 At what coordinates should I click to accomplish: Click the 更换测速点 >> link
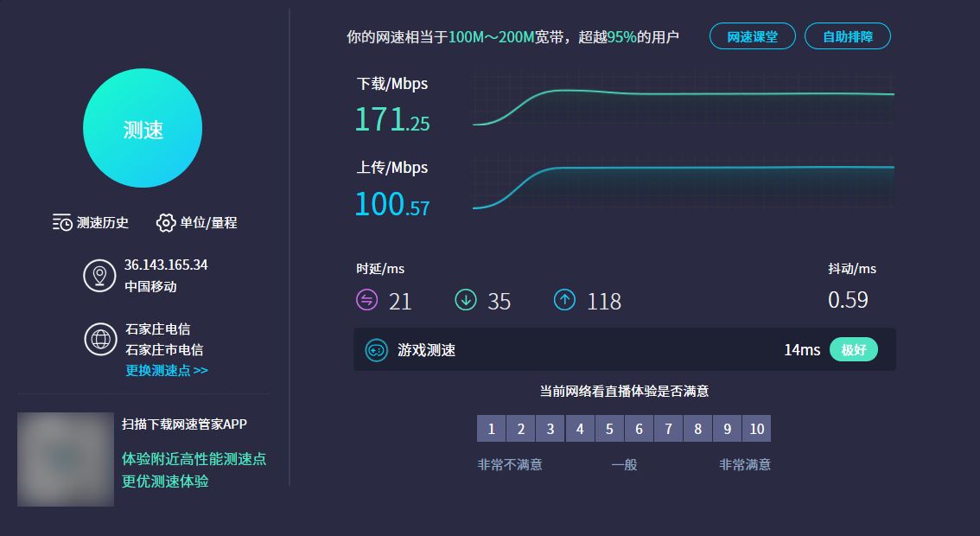click(x=167, y=370)
